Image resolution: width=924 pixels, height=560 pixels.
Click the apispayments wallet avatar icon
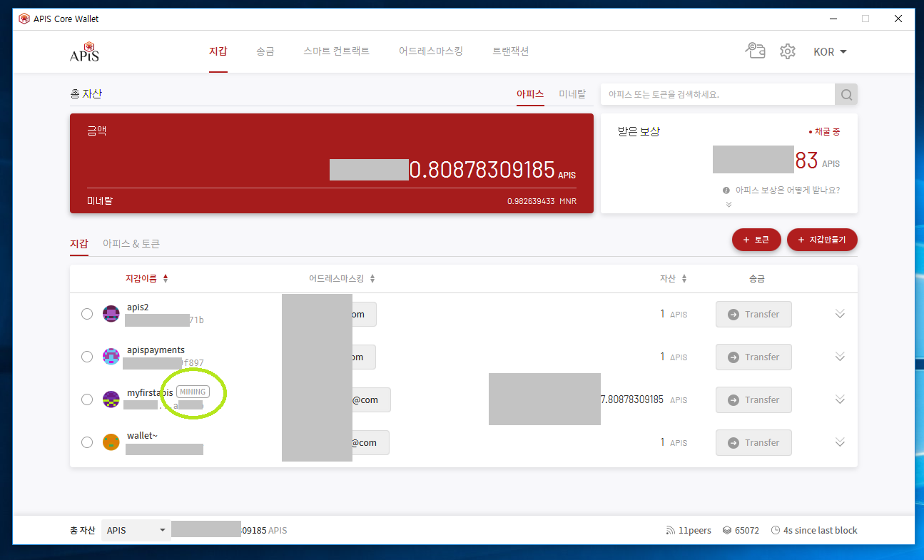pyautogui.click(x=111, y=357)
